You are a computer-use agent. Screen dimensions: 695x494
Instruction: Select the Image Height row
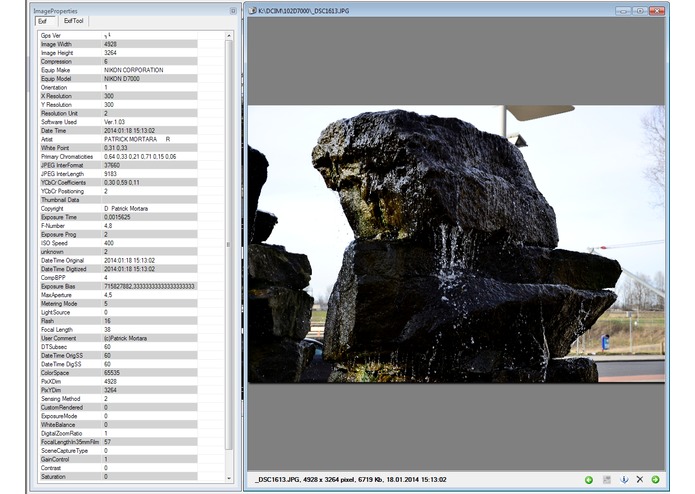tap(118, 53)
